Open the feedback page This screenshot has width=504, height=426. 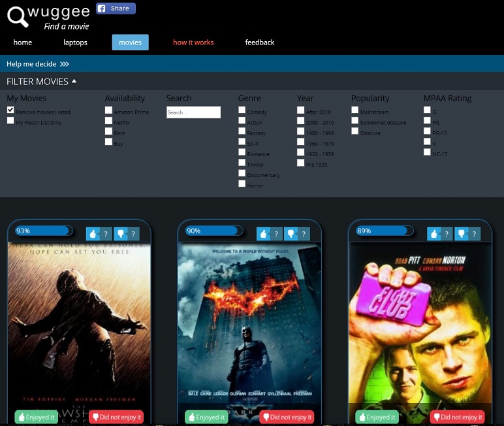[260, 42]
